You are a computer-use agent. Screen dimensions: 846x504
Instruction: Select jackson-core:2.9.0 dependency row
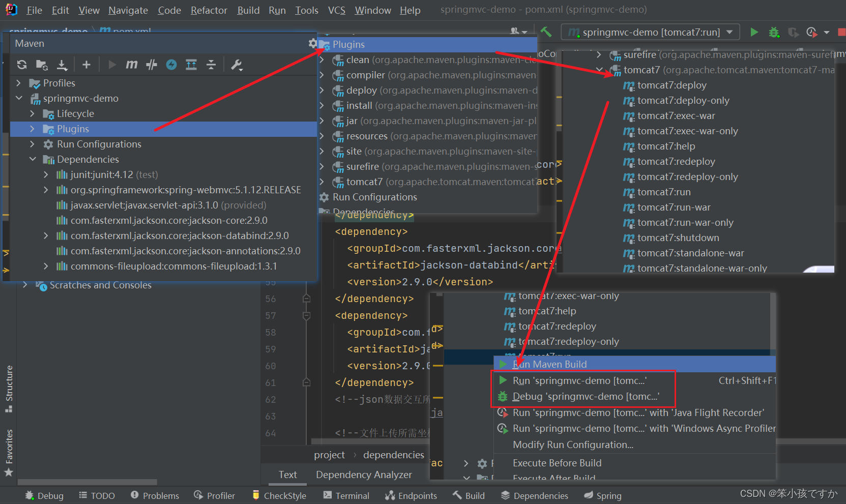(163, 220)
